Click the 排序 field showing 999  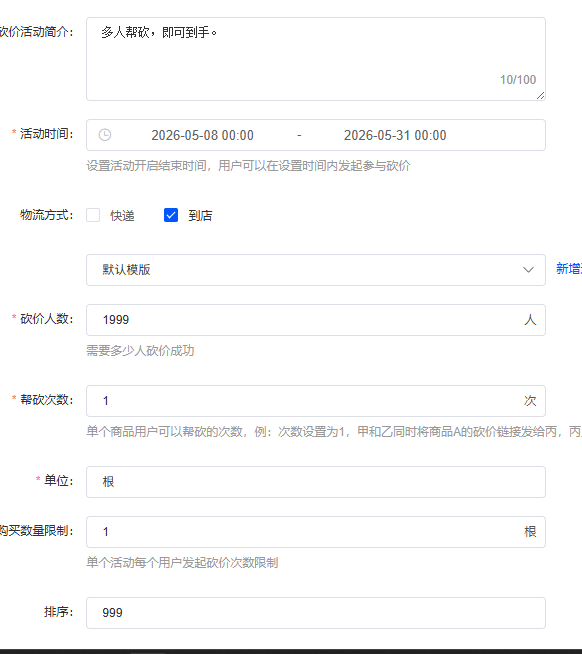(x=316, y=613)
